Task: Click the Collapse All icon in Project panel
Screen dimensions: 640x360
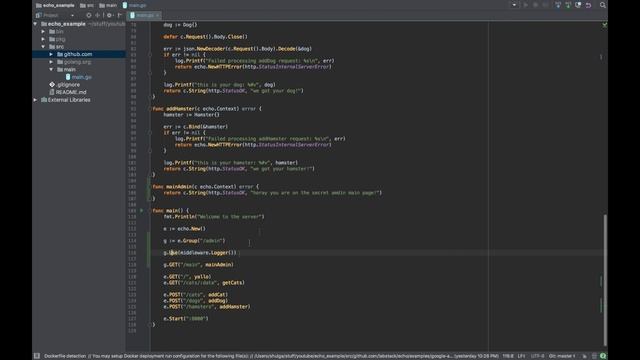Action: click(98, 15)
